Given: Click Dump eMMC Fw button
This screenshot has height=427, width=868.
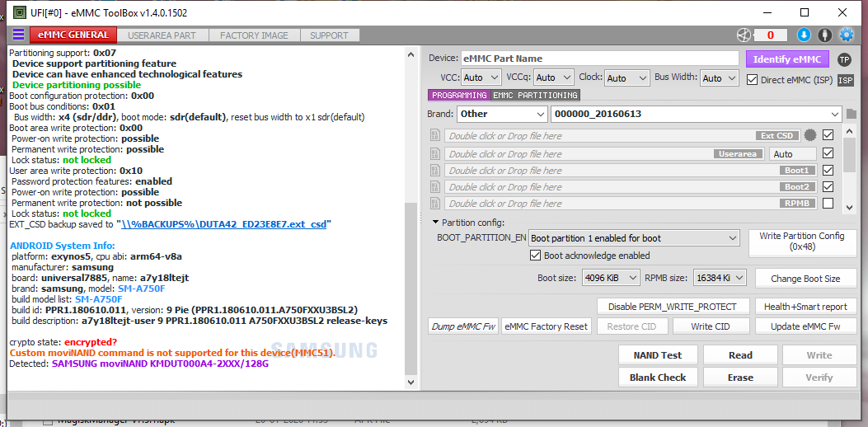Looking at the screenshot, I should (x=463, y=326).
